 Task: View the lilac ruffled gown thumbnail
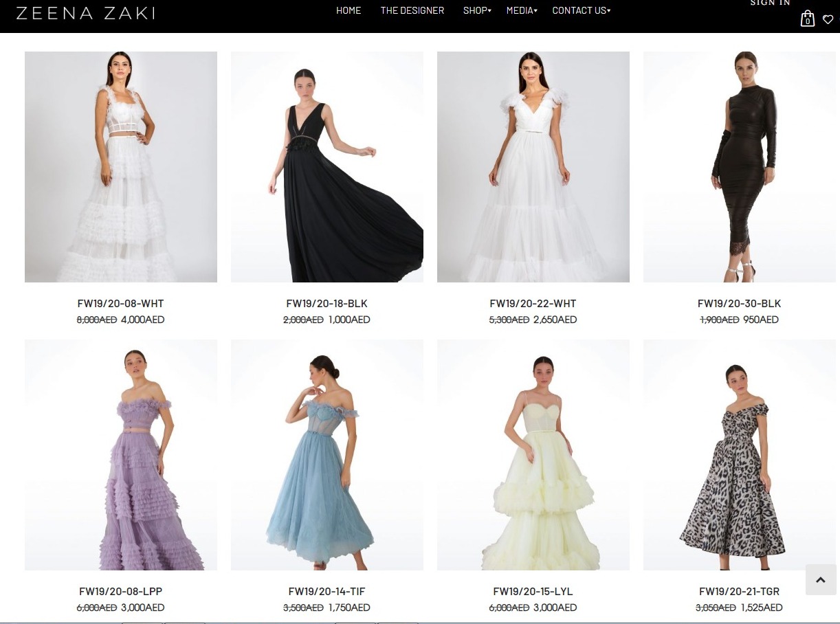[121, 454]
